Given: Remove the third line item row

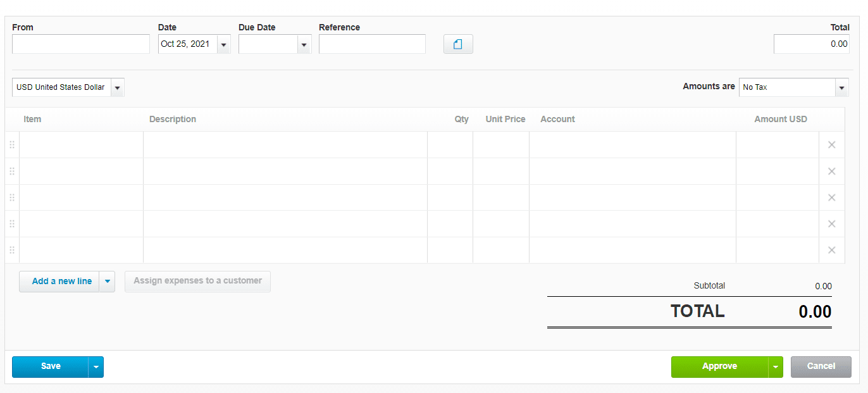Looking at the screenshot, I should pos(831,197).
